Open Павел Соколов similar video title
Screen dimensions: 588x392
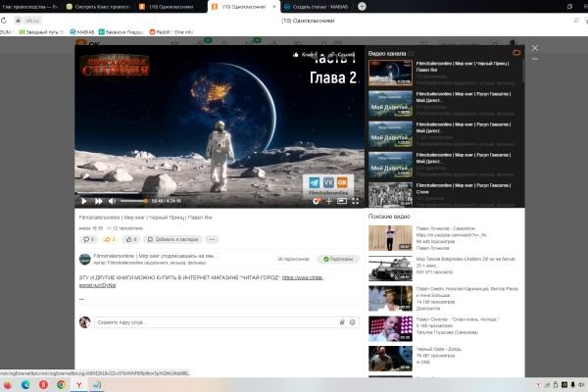coord(458,319)
